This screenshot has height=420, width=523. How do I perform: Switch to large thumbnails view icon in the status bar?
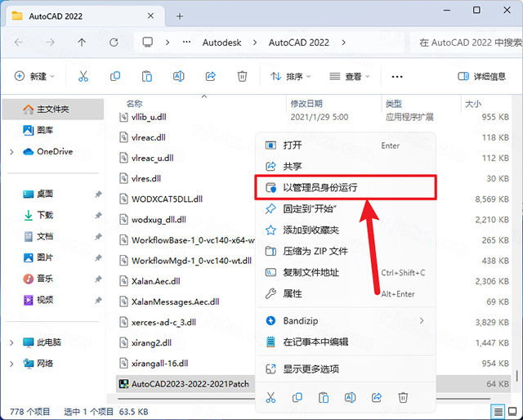click(512, 412)
